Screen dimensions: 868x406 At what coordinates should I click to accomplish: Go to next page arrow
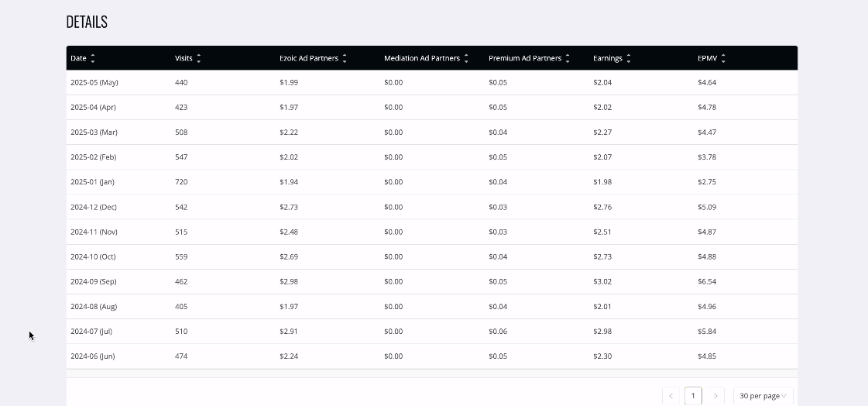tap(715, 395)
